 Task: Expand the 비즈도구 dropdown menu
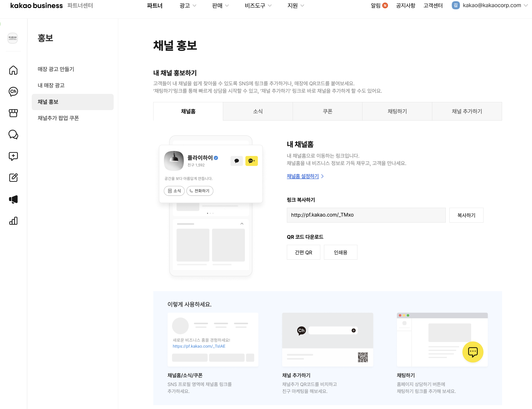point(258,6)
